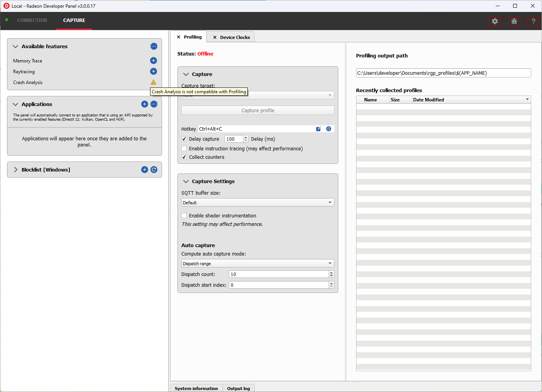Add an application with plus icon
Image resolution: width=542 pixels, height=392 pixels.
145,104
